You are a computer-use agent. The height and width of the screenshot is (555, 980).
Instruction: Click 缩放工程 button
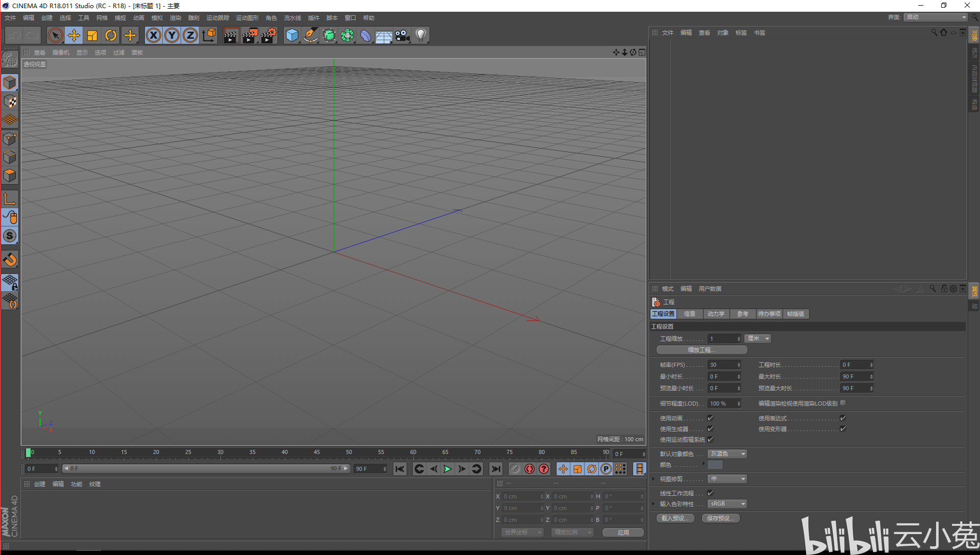tap(702, 350)
